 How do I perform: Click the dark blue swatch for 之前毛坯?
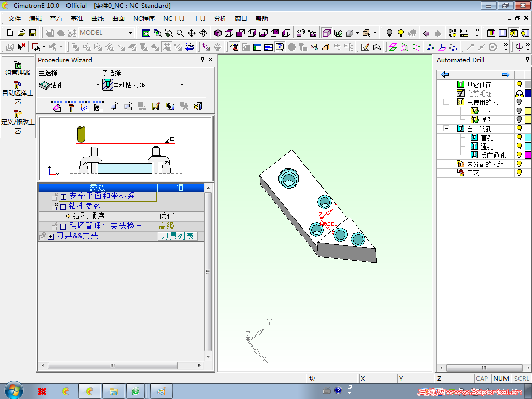pyautogui.click(x=528, y=93)
